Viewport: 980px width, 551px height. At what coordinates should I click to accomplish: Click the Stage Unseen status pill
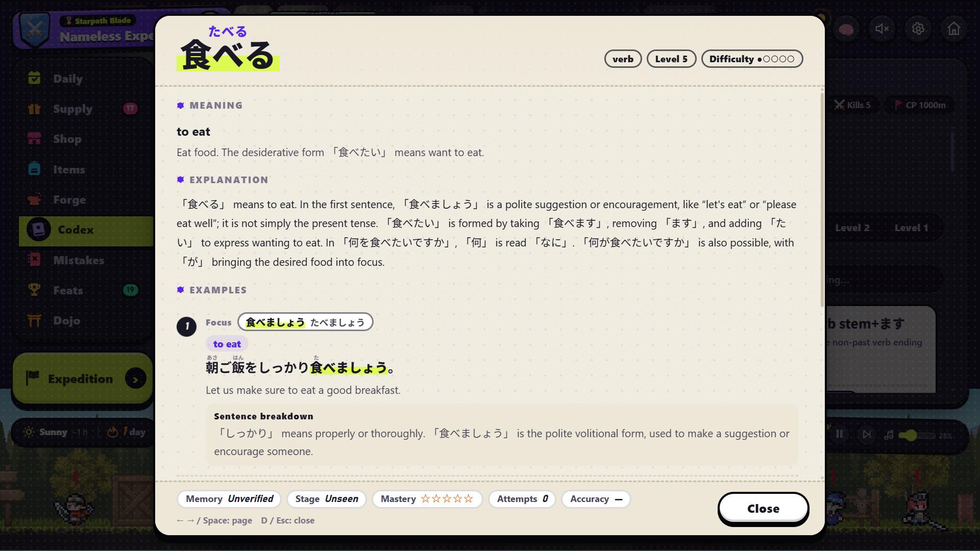327,498
